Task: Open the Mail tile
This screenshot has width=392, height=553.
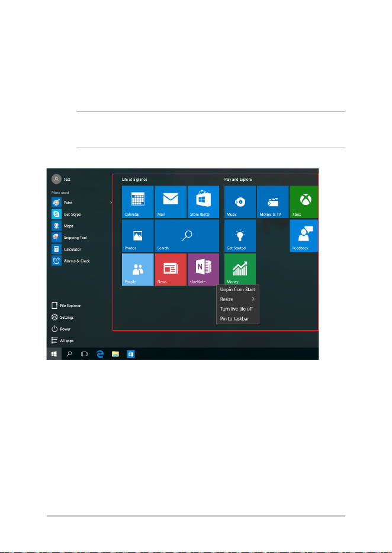Action: [x=171, y=202]
